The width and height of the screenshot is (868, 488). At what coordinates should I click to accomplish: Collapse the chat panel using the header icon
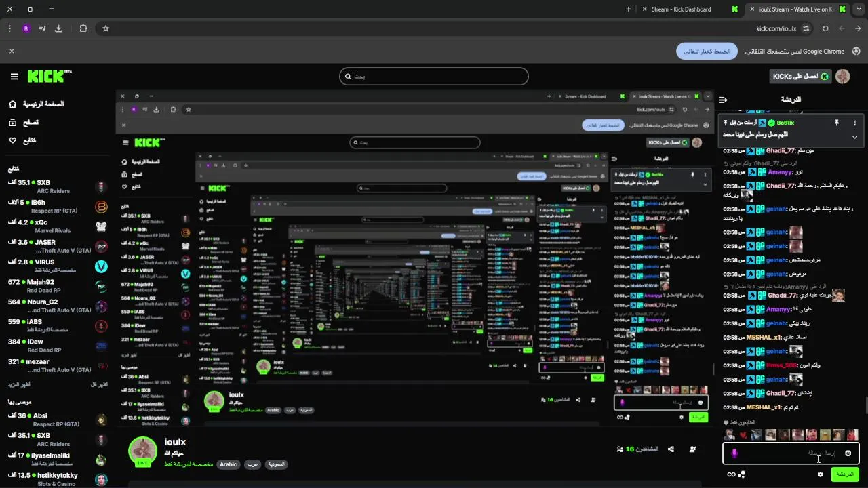coord(724,100)
